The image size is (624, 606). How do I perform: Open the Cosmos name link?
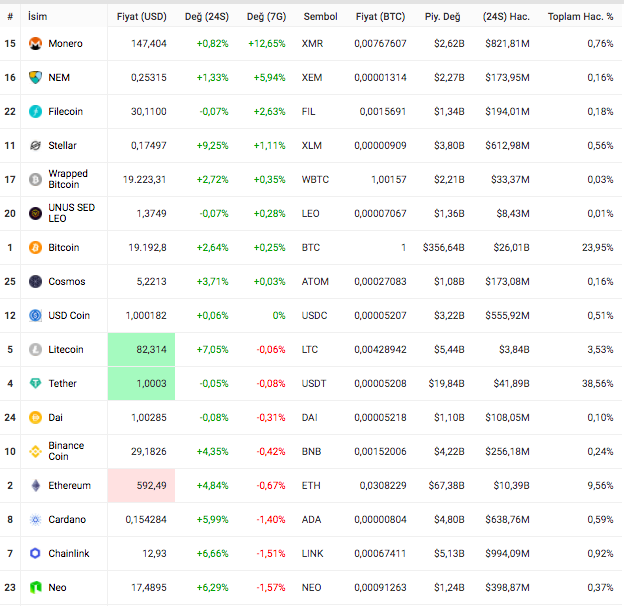click(x=67, y=281)
